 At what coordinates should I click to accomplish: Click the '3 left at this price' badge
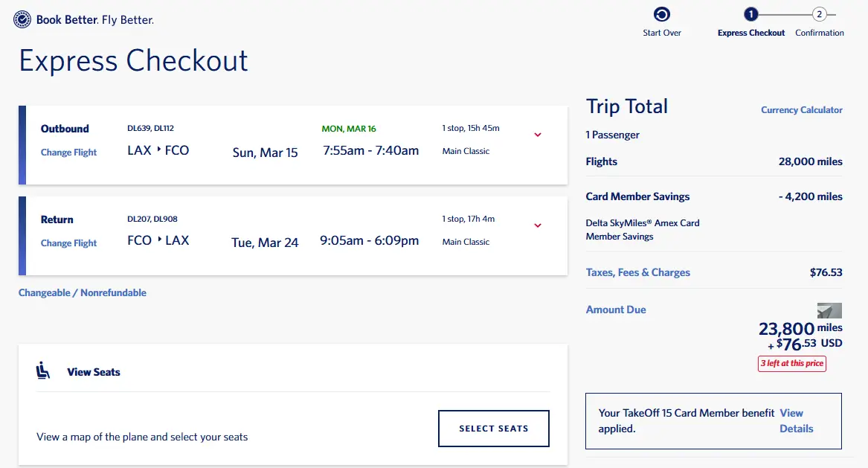[x=792, y=363]
